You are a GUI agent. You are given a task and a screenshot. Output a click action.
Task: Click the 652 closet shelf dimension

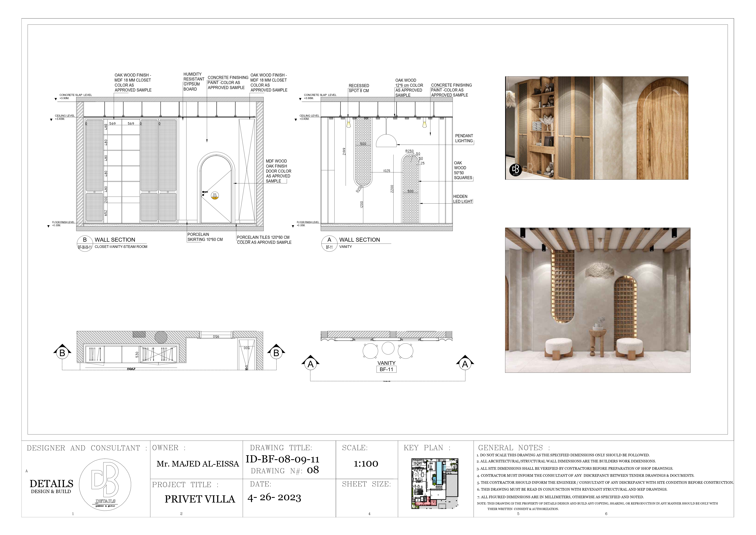[x=106, y=213]
